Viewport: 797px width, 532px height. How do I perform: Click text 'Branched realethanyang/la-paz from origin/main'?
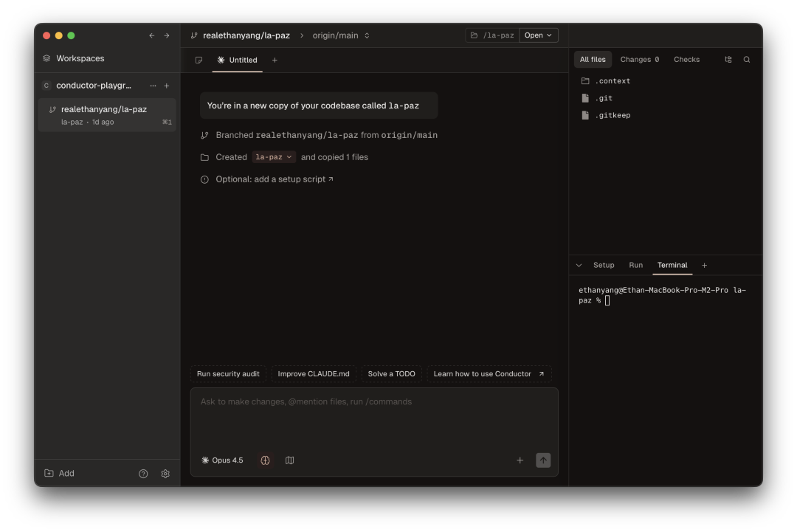[327, 135]
